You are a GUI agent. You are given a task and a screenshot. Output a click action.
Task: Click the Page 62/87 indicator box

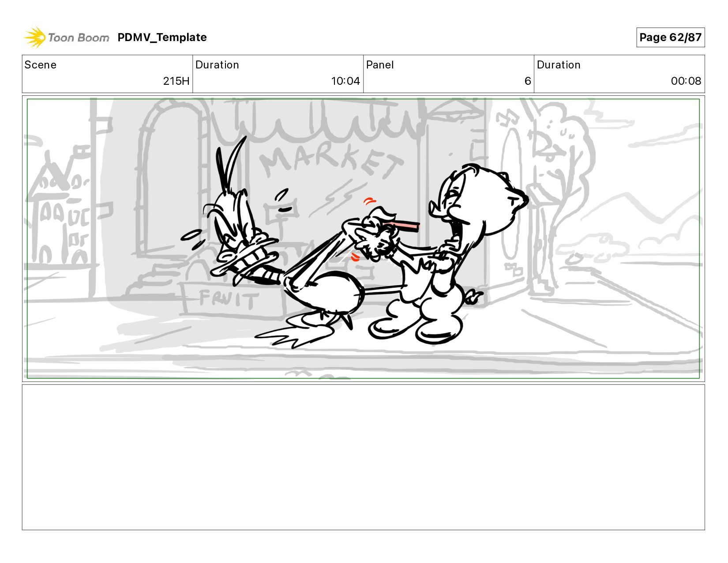pyautogui.click(x=670, y=38)
